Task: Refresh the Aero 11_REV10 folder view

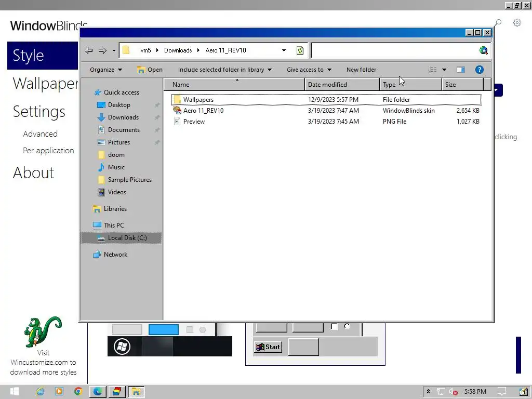Action: click(300, 50)
